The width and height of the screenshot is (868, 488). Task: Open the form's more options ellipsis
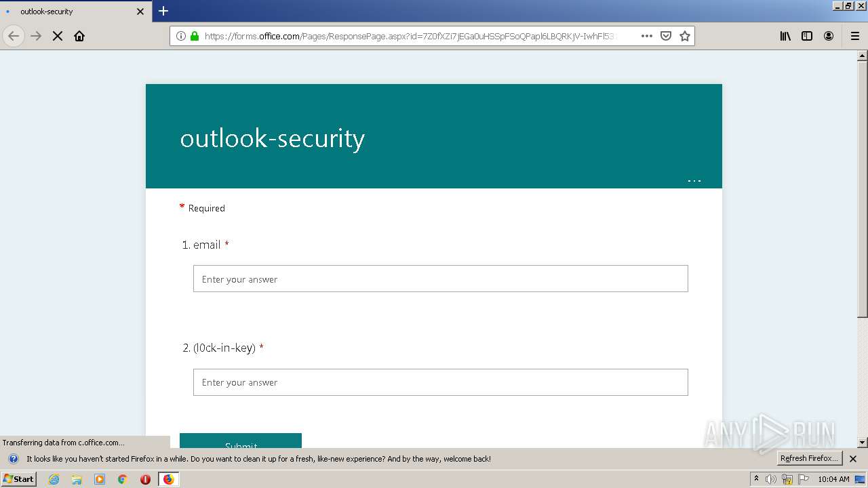(694, 180)
